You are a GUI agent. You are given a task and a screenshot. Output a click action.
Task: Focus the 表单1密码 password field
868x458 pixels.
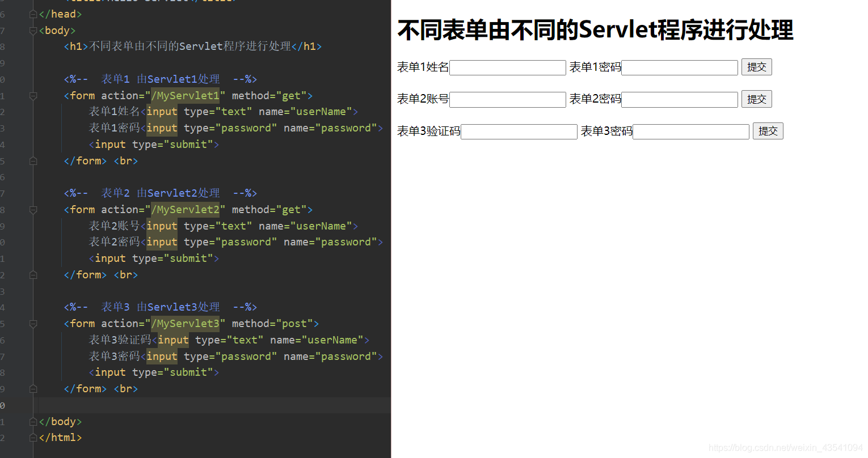point(679,67)
